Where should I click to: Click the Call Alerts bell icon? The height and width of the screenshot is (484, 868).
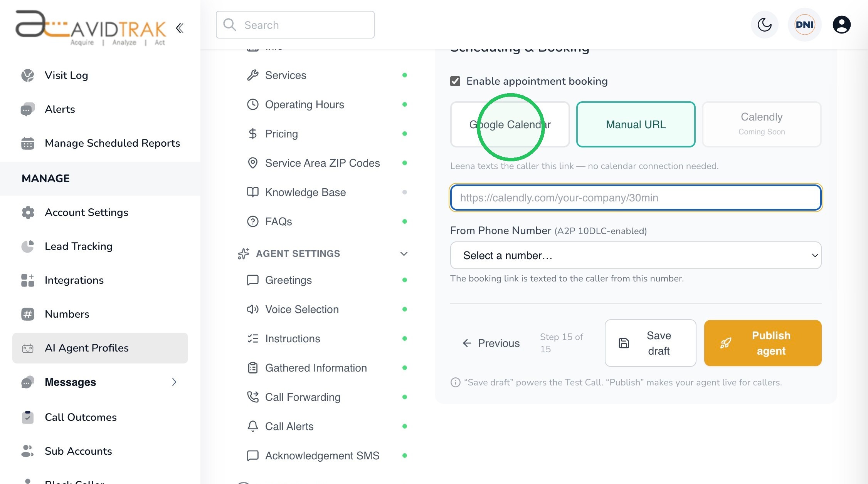coord(252,427)
